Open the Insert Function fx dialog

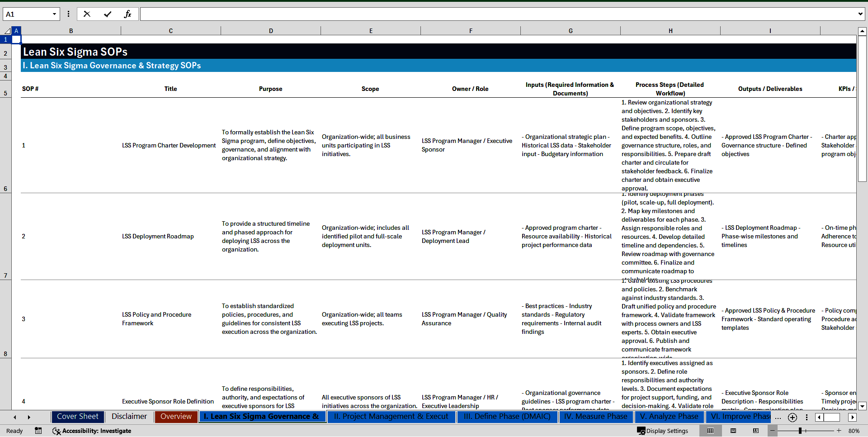coord(127,14)
